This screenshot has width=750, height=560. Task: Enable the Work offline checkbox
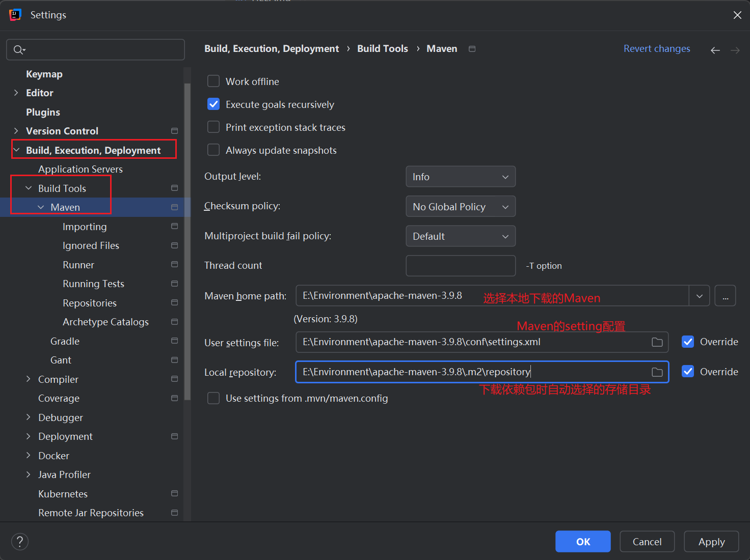(x=213, y=81)
